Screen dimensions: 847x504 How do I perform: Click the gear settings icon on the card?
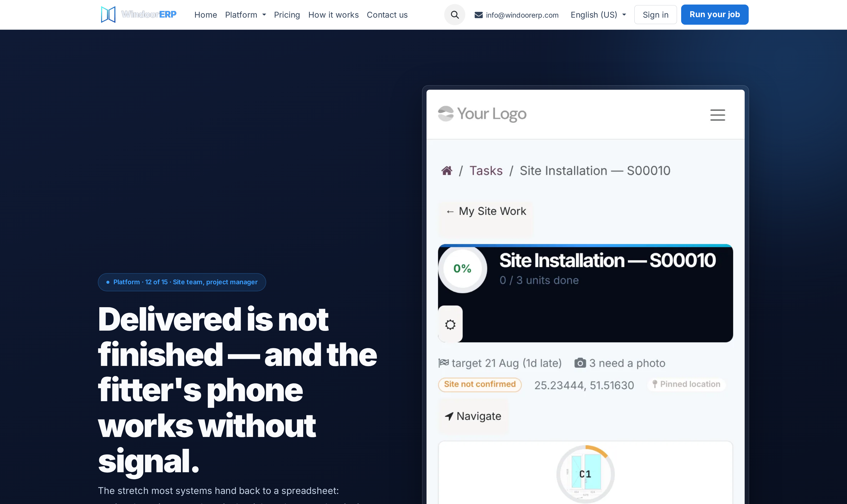click(450, 324)
